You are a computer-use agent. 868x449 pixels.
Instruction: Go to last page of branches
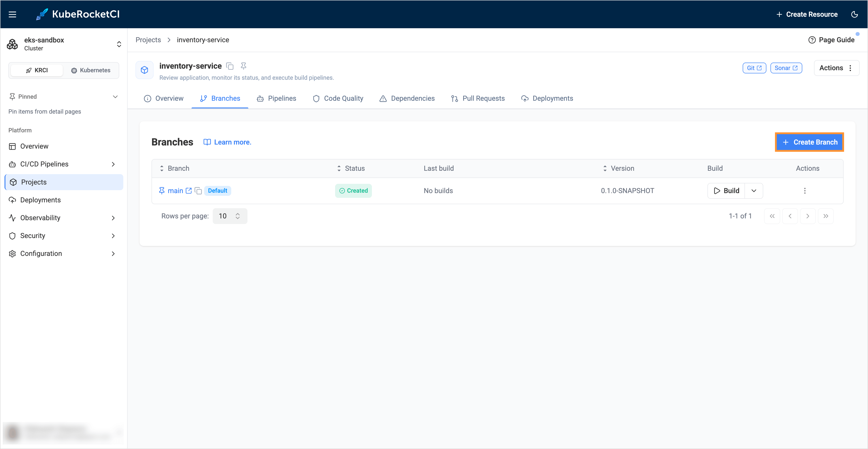pos(826,216)
